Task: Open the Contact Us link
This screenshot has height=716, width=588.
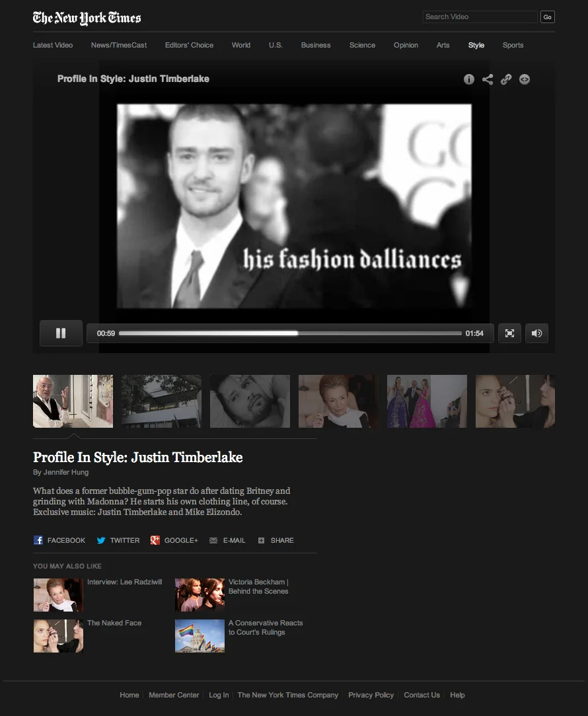Action: pyautogui.click(x=422, y=695)
